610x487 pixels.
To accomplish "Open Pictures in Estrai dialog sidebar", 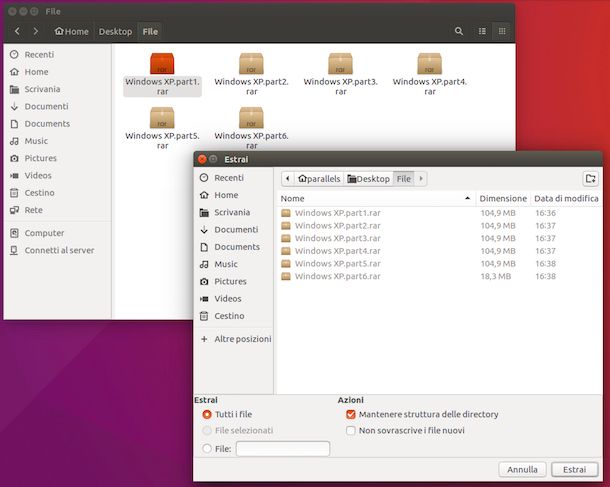I will 233,281.
